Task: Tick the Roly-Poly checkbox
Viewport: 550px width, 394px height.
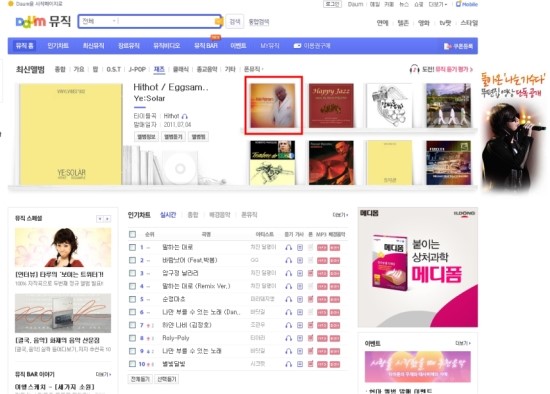Action: [132, 338]
